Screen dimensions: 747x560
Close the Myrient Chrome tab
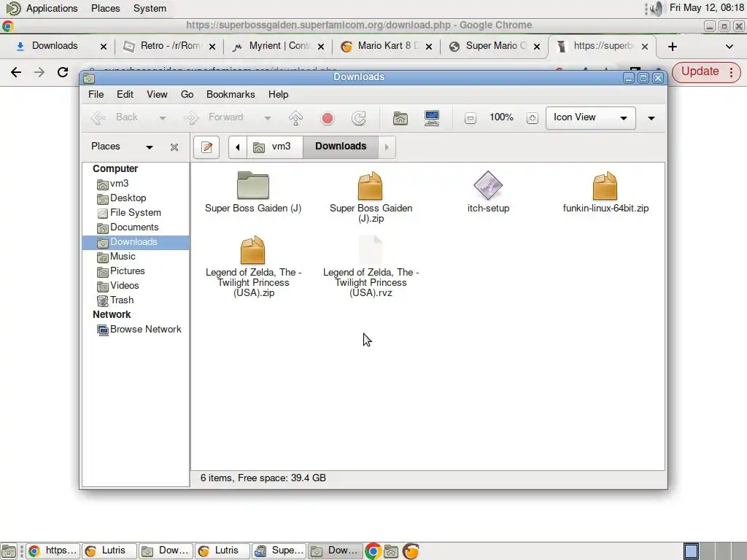[321, 47]
